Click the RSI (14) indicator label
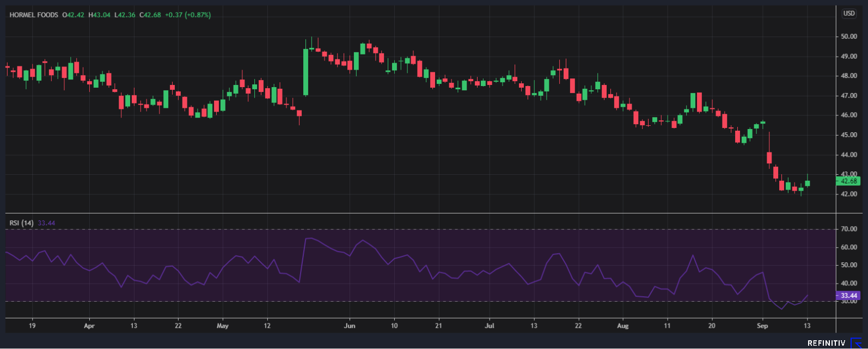The image size is (868, 349). 22,223
